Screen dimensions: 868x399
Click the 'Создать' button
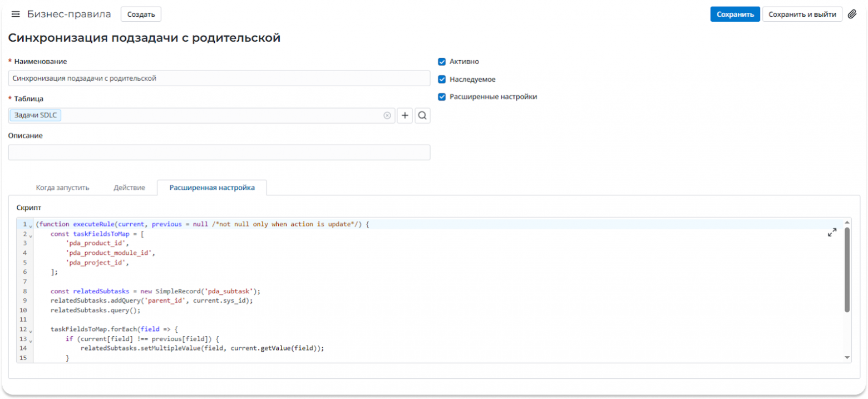[141, 14]
